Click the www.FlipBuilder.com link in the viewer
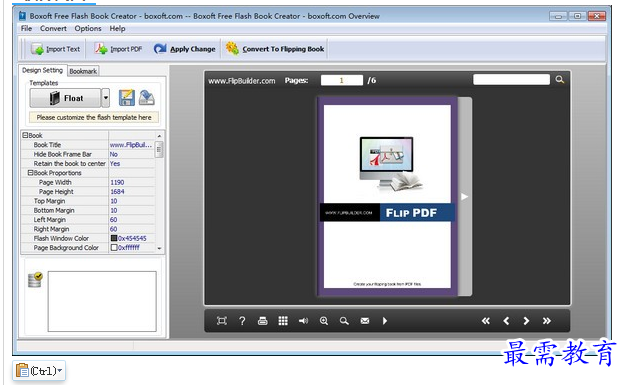 pos(242,81)
